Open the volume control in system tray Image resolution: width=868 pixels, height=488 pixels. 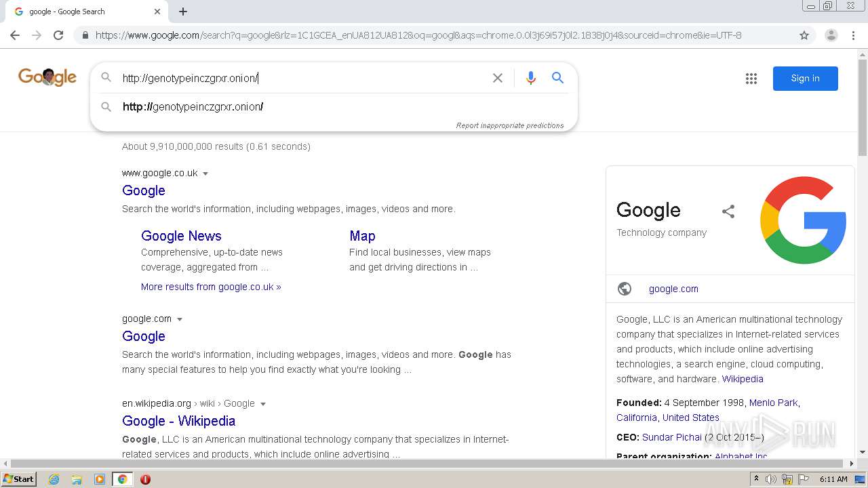point(771,479)
